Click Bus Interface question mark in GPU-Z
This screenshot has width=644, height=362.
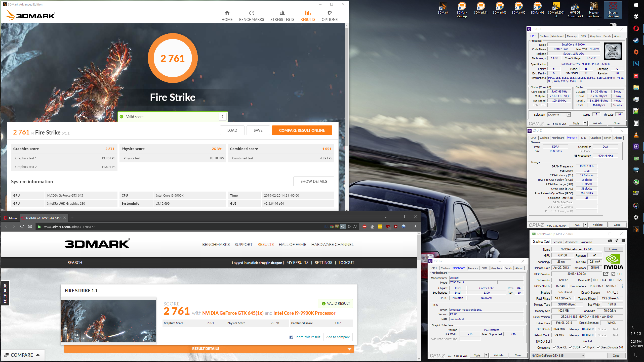click(x=622, y=286)
